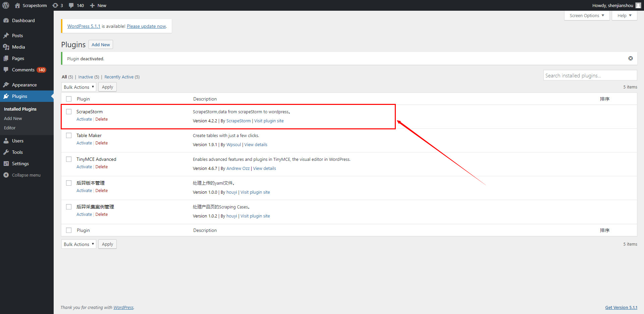The height and width of the screenshot is (314, 644).
Task: Click the Tools wrench icon
Action: pos(6,152)
